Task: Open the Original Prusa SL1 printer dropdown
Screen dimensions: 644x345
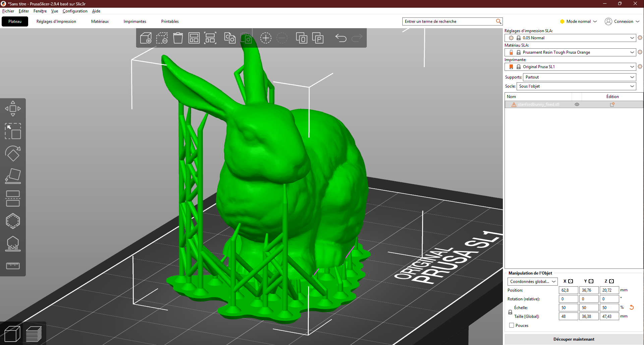Action: coord(570,67)
